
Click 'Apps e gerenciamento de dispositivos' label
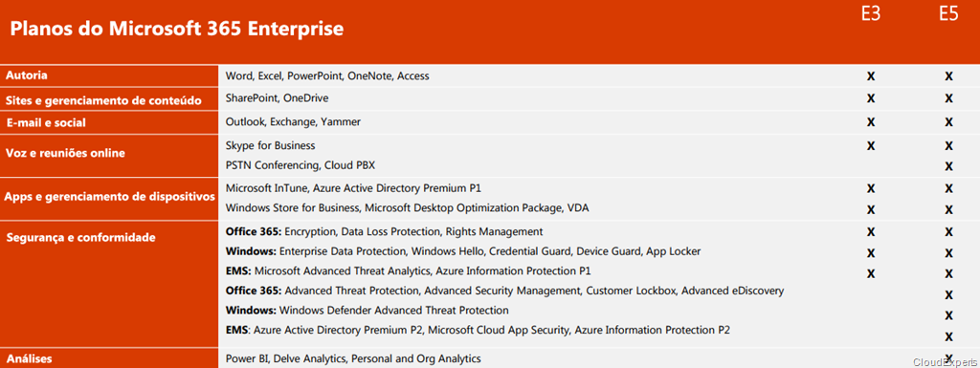coord(109,197)
